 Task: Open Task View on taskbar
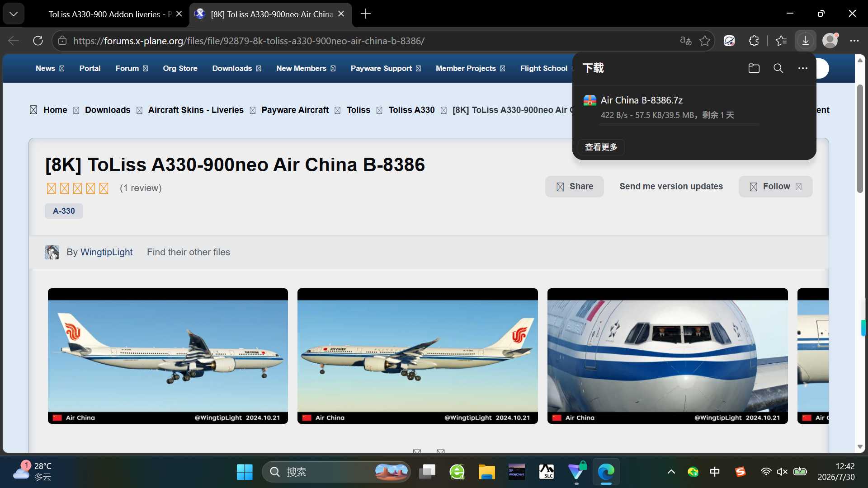point(427,472)
